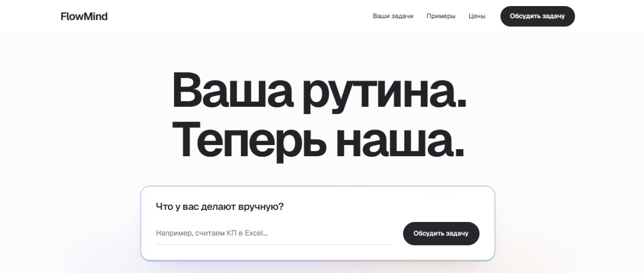This screenshot has height=273, width=644.
Task: Click the Что у вас делают вручную? label
Action: click(220, 207)
